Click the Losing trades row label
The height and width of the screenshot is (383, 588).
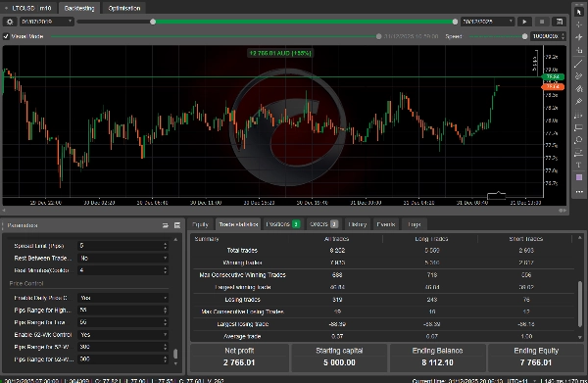coord(242,300)
